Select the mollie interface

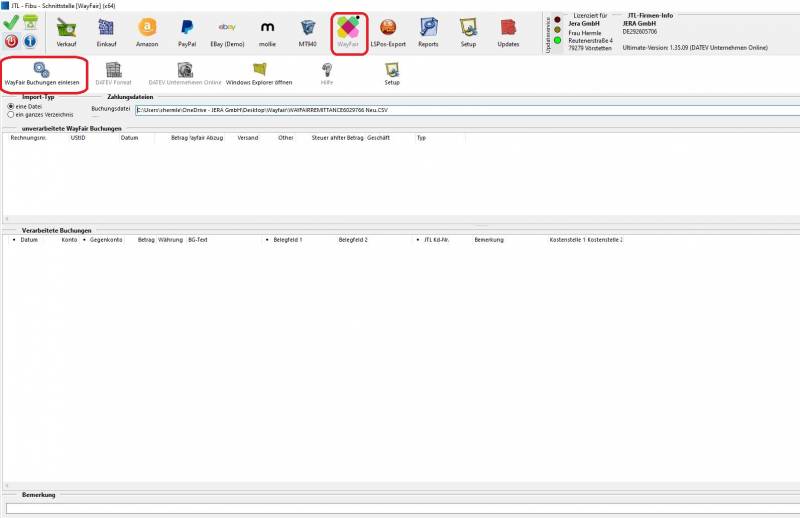pos(267,32)
